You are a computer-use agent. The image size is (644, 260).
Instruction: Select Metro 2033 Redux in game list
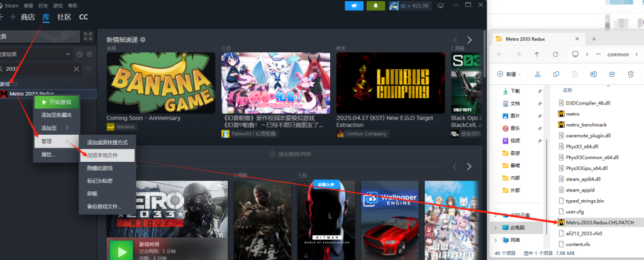click(x=48, y=94)
